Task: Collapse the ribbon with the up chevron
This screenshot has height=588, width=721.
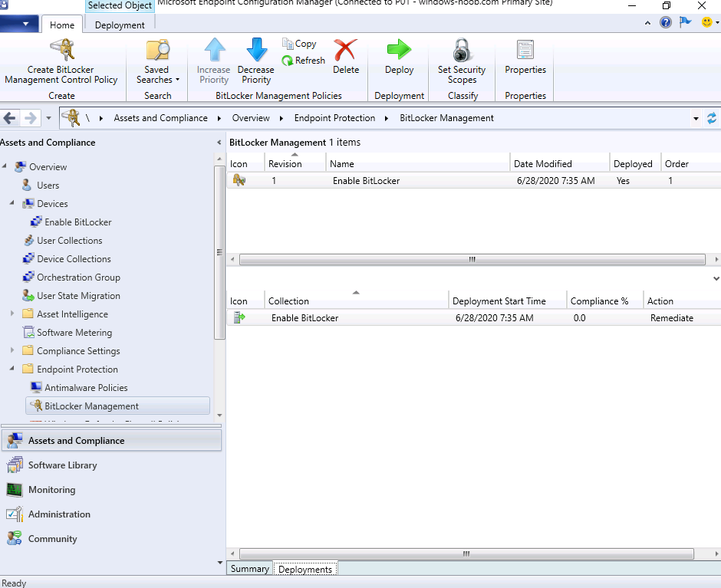Action: [647, 22]
